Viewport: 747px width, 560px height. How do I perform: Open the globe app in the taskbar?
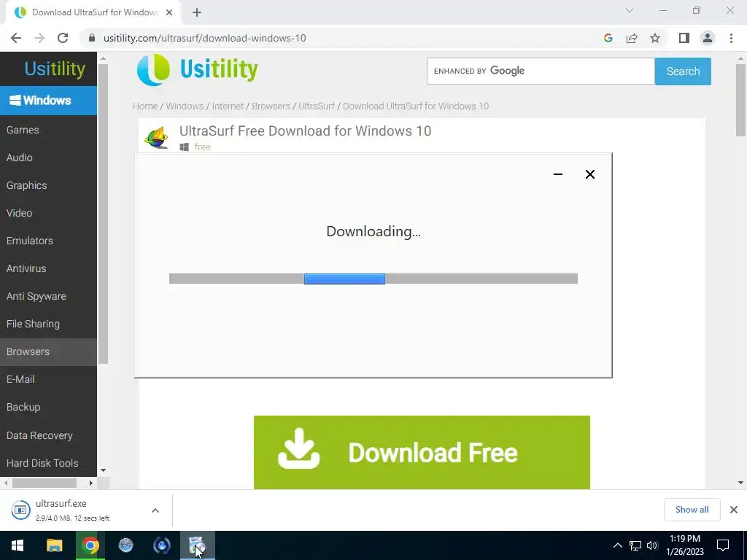click(125, 545)
